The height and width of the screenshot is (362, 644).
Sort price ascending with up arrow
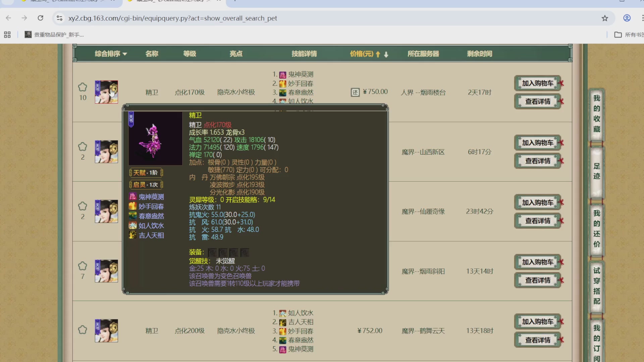(378, 54)
